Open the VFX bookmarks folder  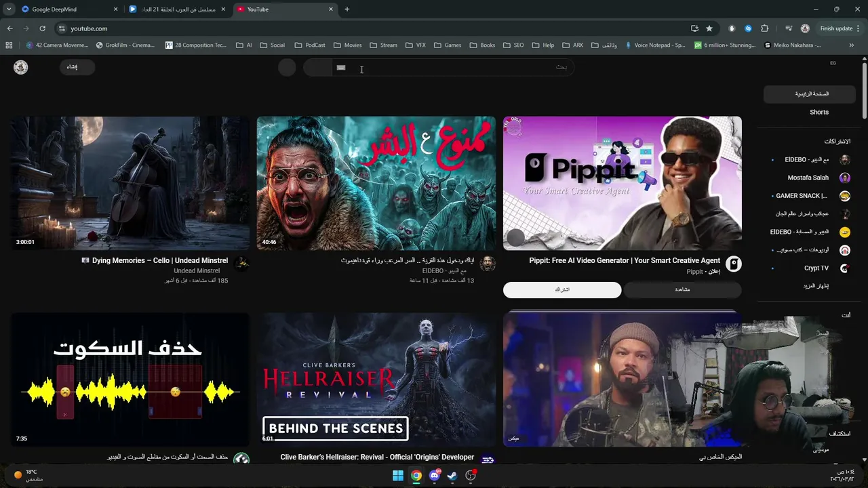pos(416,45)
